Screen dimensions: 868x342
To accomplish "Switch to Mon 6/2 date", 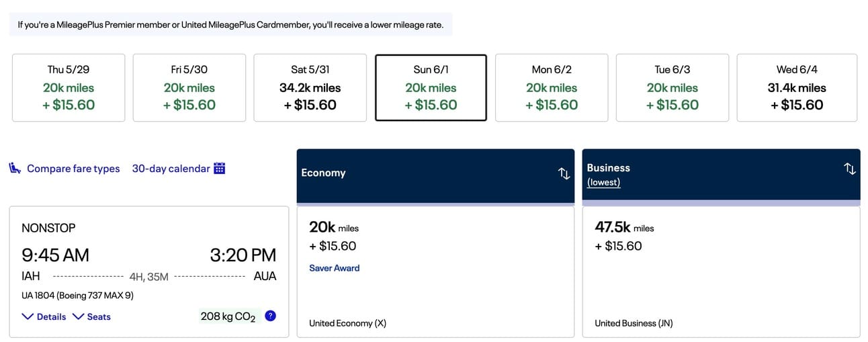I will (552, 88).
